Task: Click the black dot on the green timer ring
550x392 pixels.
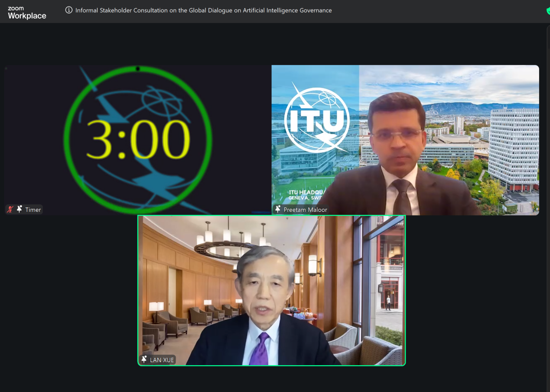Action: point(138,68)
